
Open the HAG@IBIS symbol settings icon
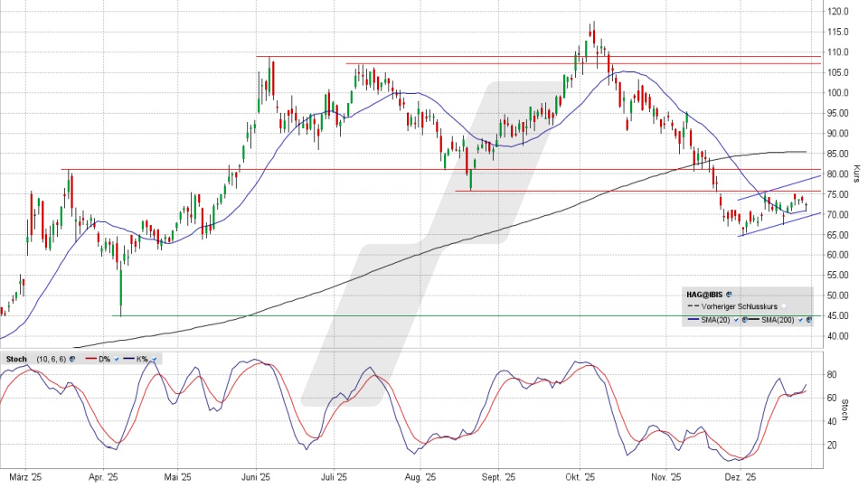click(x=729, y=295)
